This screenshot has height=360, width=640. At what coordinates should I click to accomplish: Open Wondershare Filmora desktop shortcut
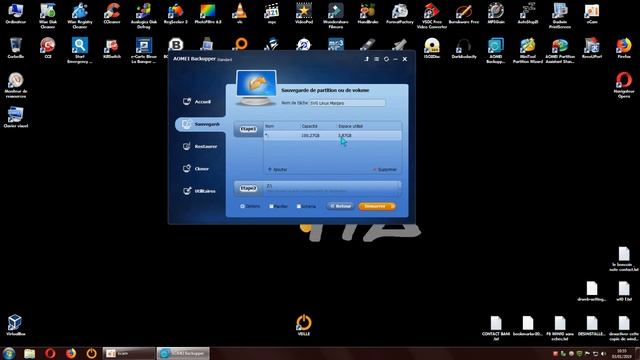[336, 15]
